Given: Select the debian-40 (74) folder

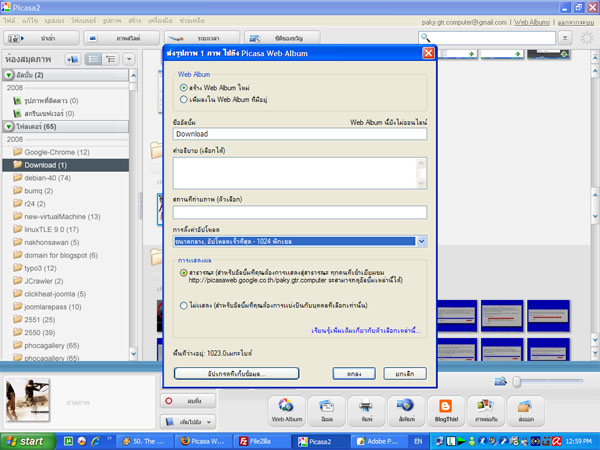Looking at the screenshot, I should [x=47, y=178].
